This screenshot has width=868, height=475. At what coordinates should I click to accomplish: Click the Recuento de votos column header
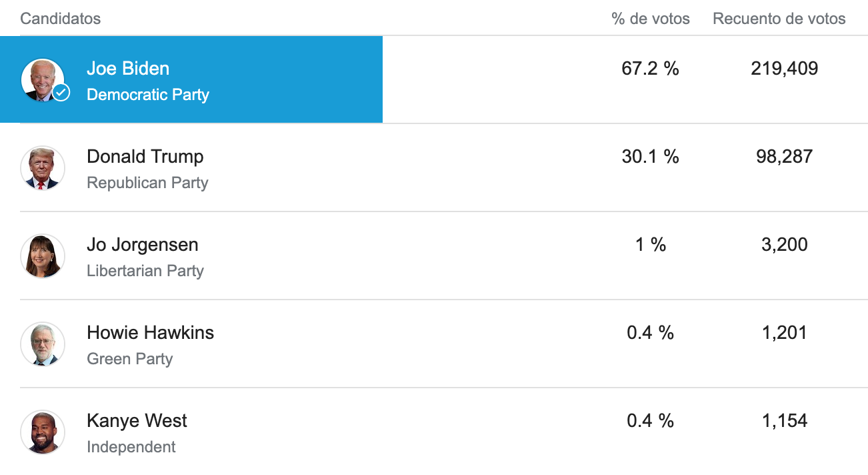[x=779, y=19]
